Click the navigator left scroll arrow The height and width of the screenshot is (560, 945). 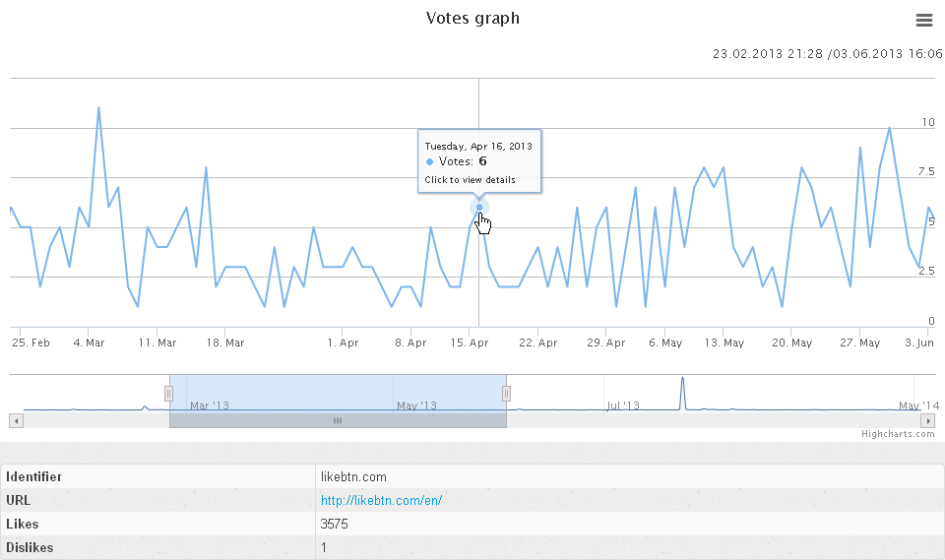pos(17,421)
